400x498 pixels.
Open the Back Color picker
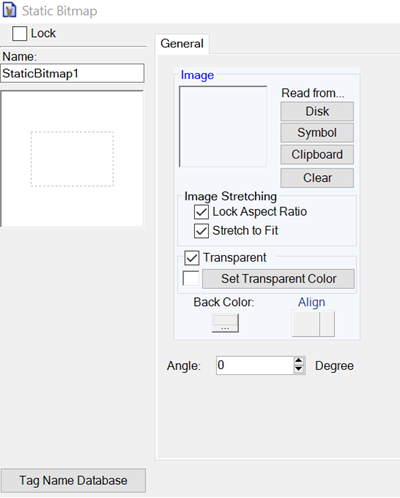click(225, 323)
